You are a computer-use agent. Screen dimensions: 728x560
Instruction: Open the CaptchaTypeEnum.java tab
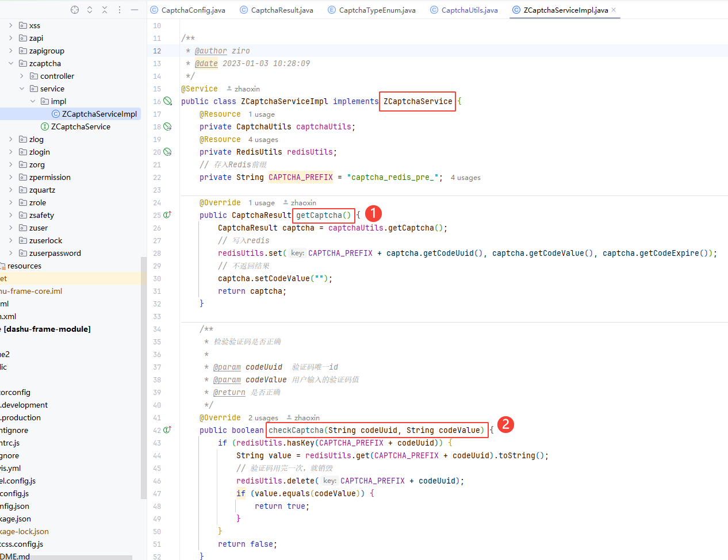(371, 10)
